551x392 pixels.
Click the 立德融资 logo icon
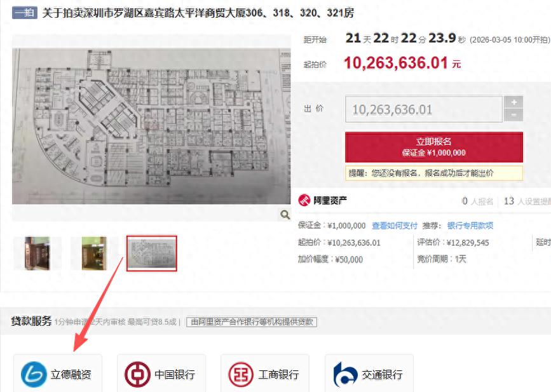pyautogui.click(x=34, y=374)
